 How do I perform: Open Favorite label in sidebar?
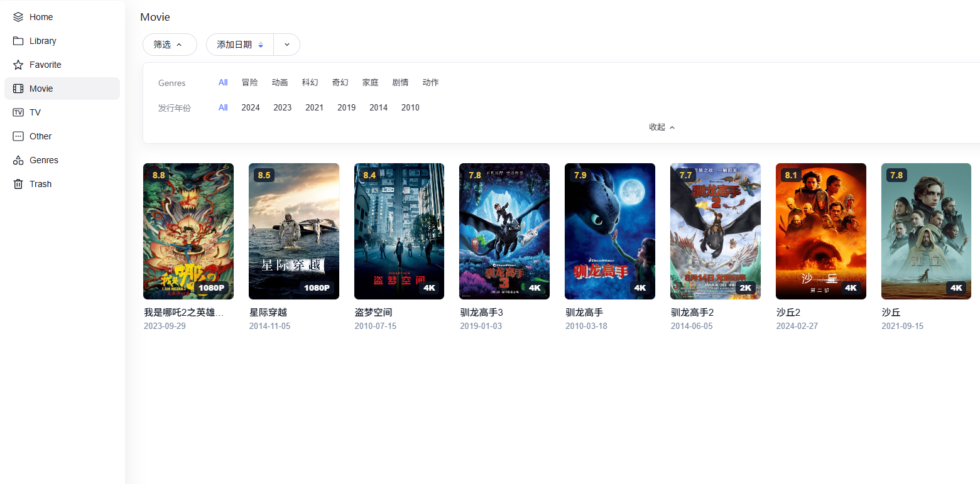click(45, 65)
